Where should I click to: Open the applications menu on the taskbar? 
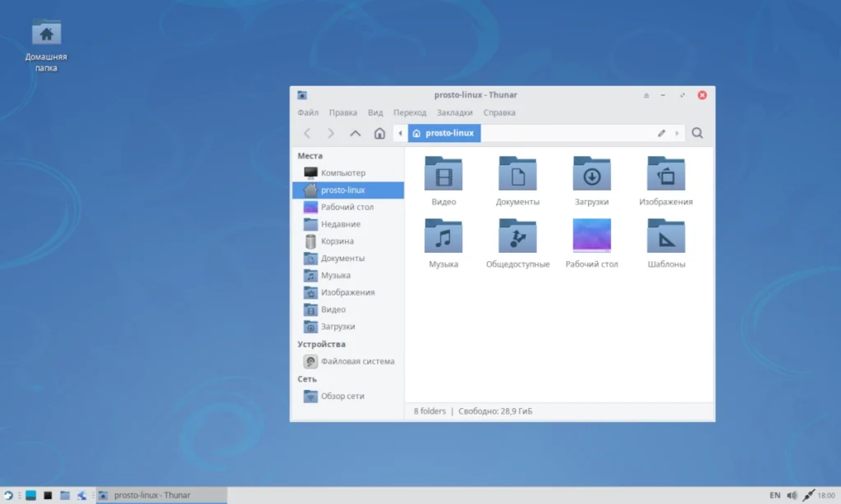click(x=8, y=496)
